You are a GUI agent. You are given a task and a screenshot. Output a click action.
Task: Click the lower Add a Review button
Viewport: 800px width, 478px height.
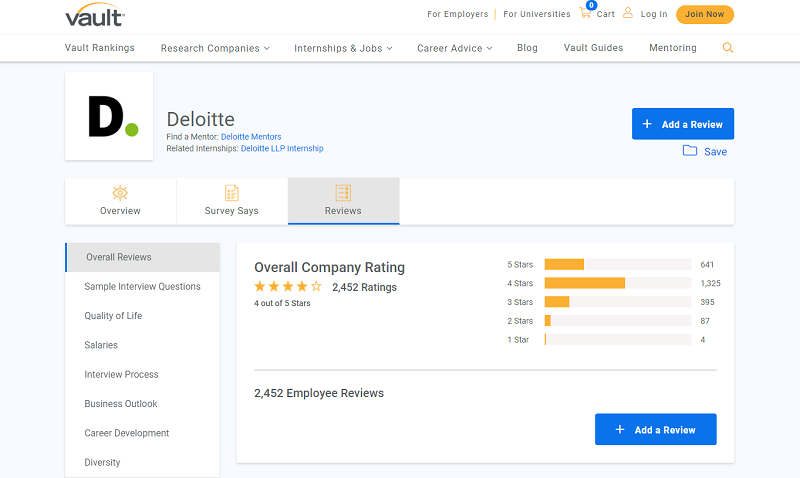(656, 429)
